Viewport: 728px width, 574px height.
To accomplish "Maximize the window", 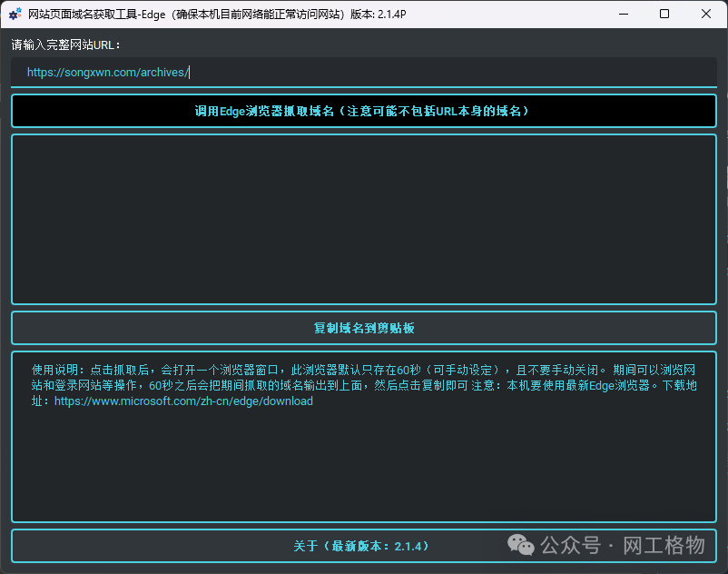I will pyautogui.click(x=664, y=14).
